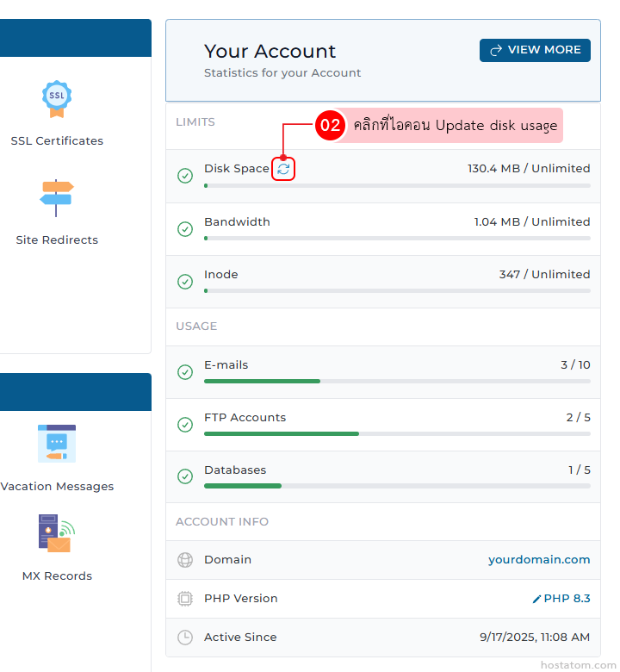Click the "Databases" label
The image size is (620, 672).
(235, 470)
